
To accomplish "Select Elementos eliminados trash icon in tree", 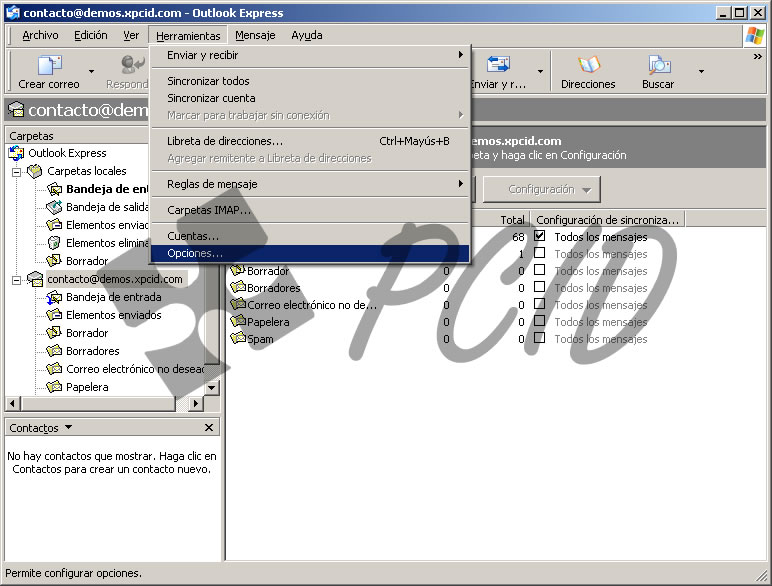I will tap(54, 243).
